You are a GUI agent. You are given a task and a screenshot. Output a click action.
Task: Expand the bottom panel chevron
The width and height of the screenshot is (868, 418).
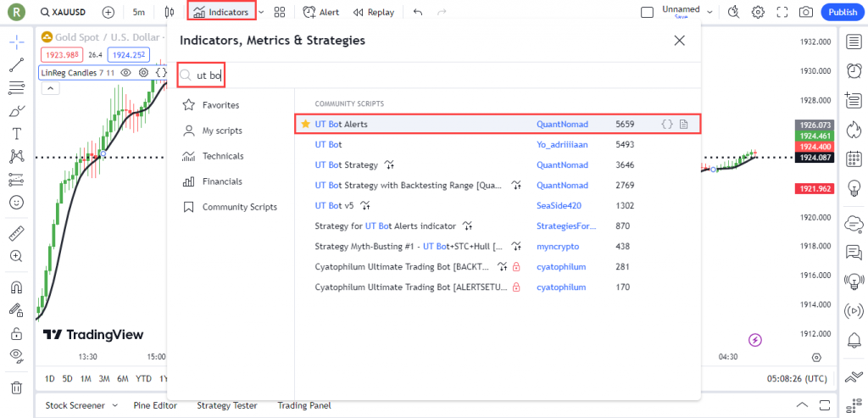click(x=802, y=404)
